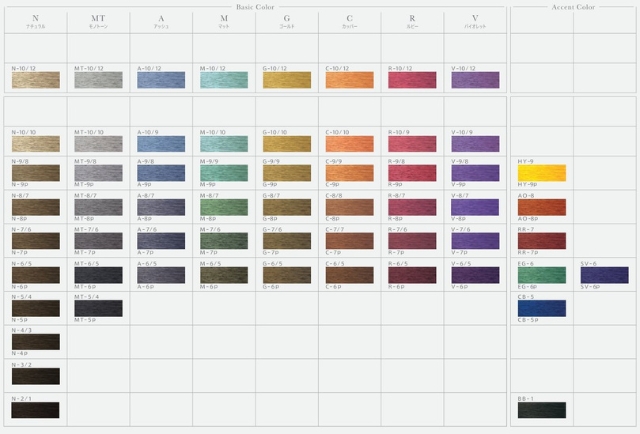Click the dark BB-1 accent swatch
Viewport: 640px width, 434px height.
pos(541,409)
